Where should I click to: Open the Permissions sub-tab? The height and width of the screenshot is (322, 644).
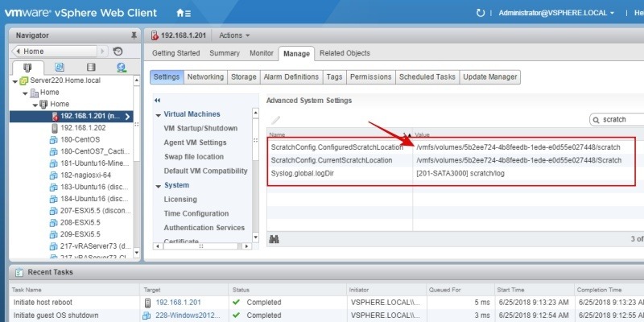[x=371, y=76]
